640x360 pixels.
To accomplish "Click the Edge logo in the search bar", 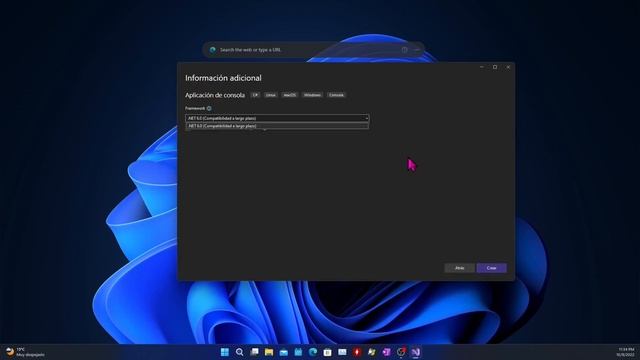I will click(212, 50).
